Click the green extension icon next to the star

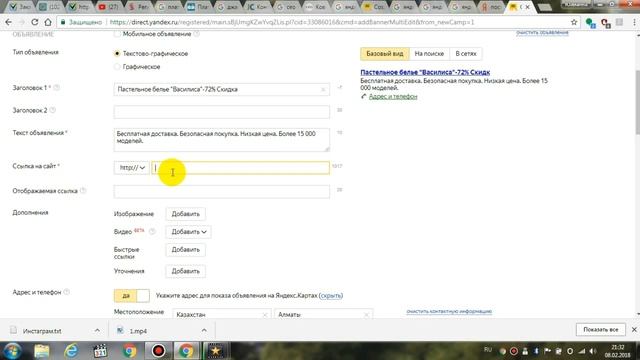(590, 23)
